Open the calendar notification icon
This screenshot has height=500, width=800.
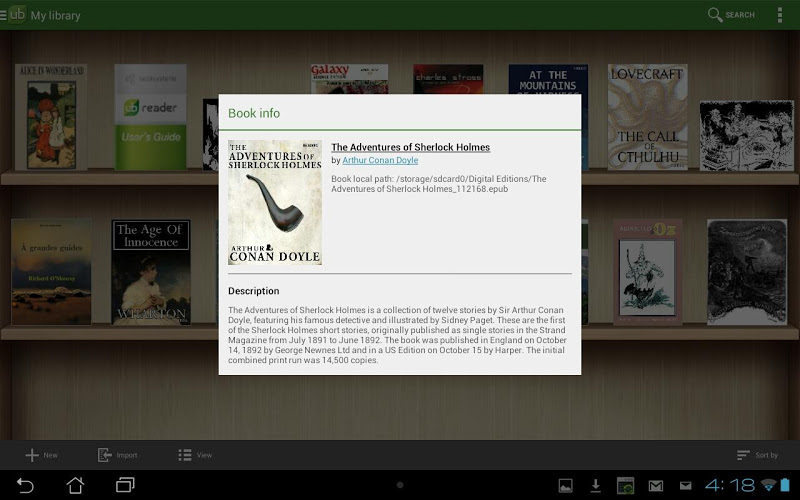click(626, 486)
